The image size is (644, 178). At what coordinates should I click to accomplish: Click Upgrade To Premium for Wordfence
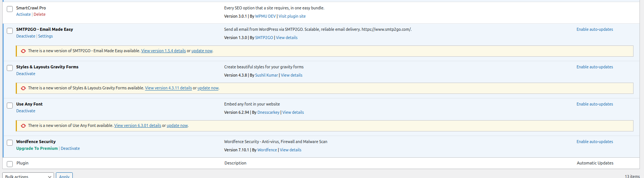click(x=37, y=149)
